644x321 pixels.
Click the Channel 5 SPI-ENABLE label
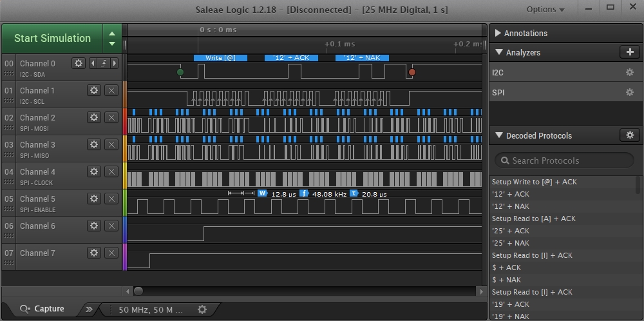click(38, 209)
